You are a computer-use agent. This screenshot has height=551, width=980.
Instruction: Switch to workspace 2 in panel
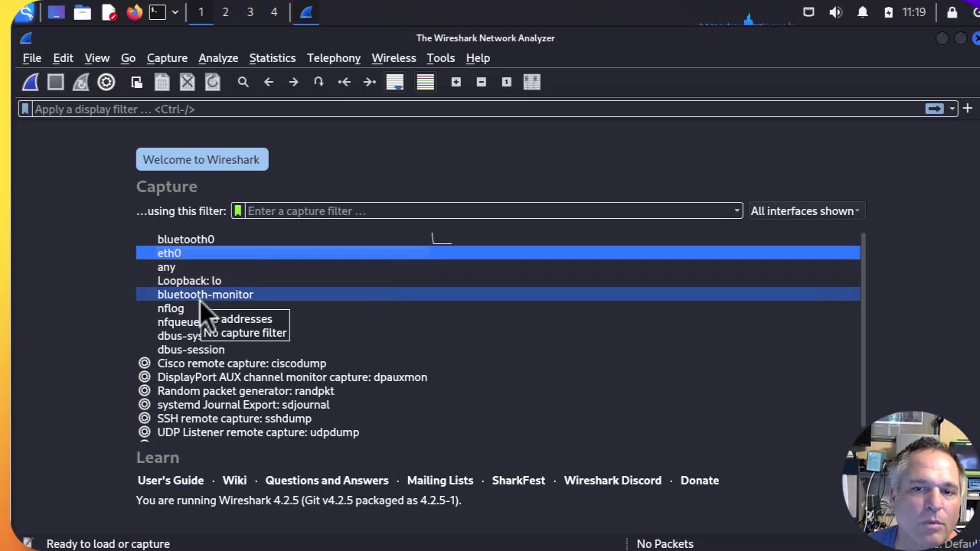point(225,12)
